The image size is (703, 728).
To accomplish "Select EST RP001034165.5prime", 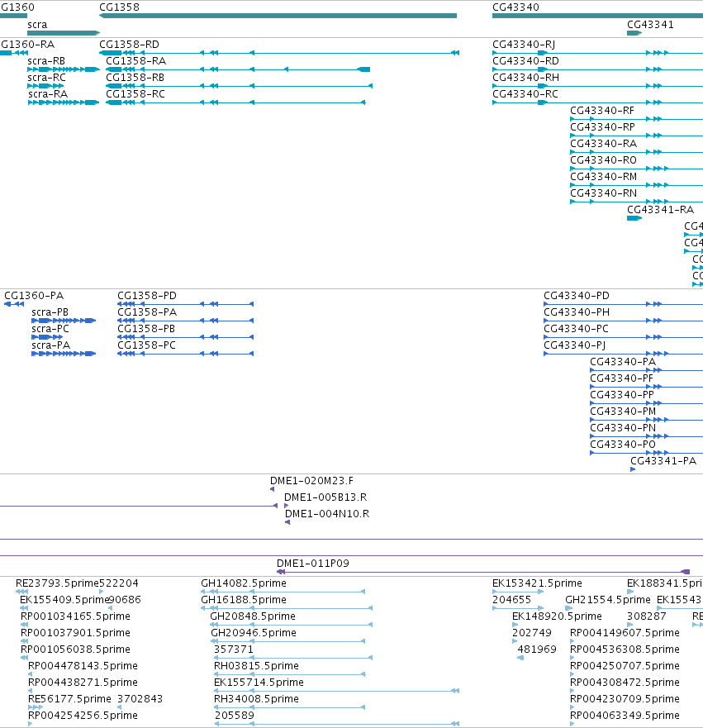I will pyautogui.click(x=75, y=616).
